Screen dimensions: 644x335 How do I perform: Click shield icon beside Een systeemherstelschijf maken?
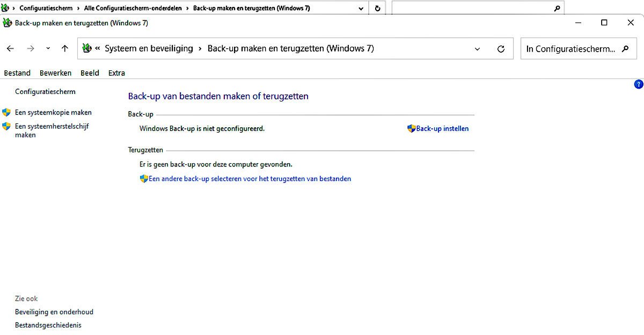point(6,127)
